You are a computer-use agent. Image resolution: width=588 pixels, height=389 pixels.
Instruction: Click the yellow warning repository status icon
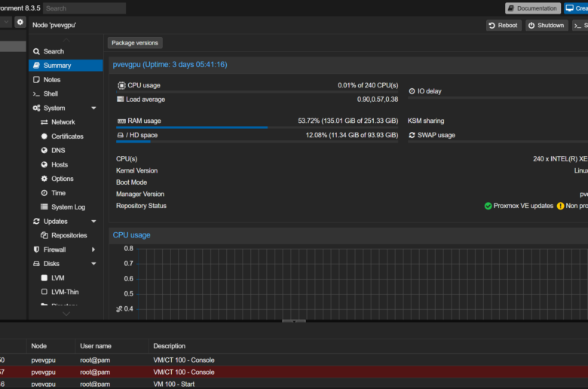click(560, 206)
